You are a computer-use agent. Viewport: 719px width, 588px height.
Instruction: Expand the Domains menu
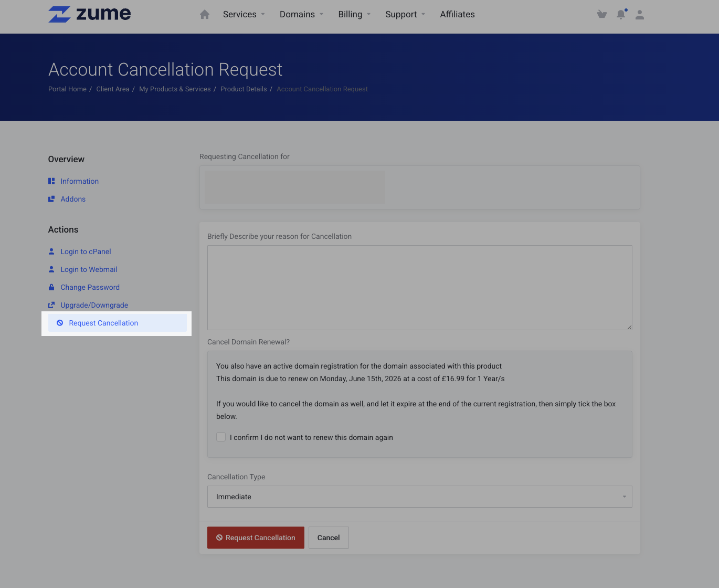tap(301, 15)
